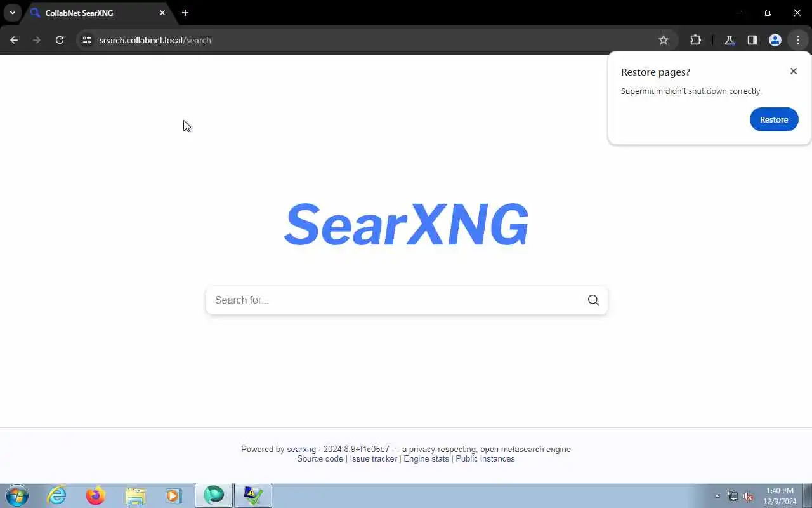Close the CollabNet SearXNG tab
Screen dimensions: 812x508
pyautogui.click(x=162, y=13)
